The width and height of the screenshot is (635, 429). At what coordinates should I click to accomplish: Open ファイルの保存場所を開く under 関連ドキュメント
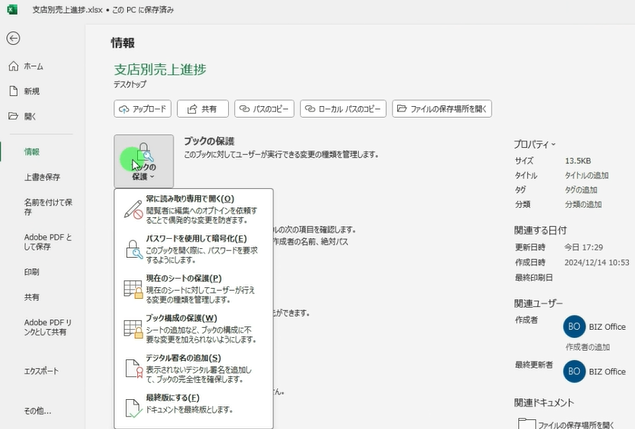pyautogui.click(x=567, y=424)
